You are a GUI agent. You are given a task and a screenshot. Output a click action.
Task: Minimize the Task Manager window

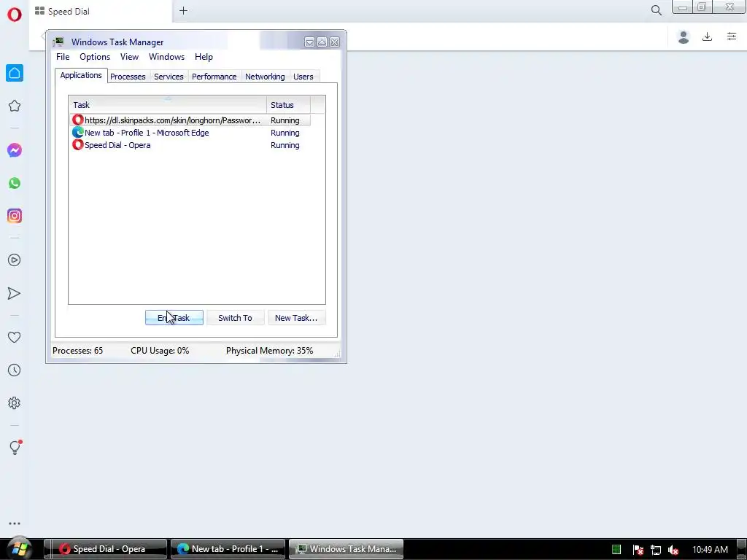click(309, 42)
